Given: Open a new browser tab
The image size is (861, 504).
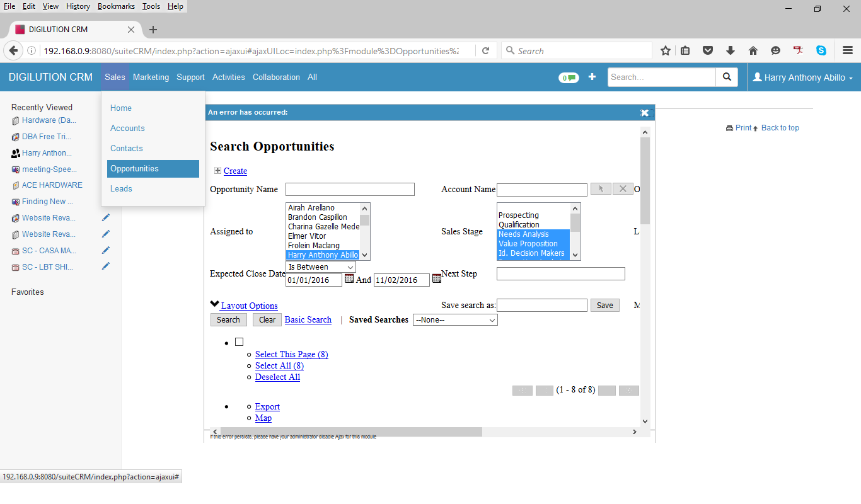Looking at the screenshot, I should pos(153,30).
